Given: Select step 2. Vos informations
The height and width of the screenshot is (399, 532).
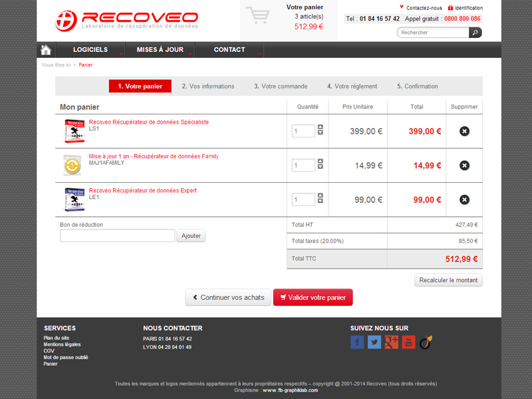Looking at the screenshot, I should point(208,86).
